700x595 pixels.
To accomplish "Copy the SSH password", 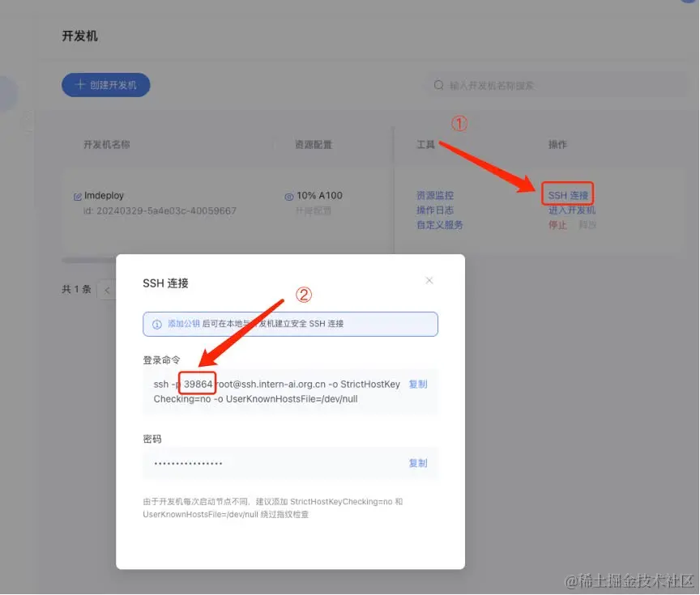I will coord(418,463).
